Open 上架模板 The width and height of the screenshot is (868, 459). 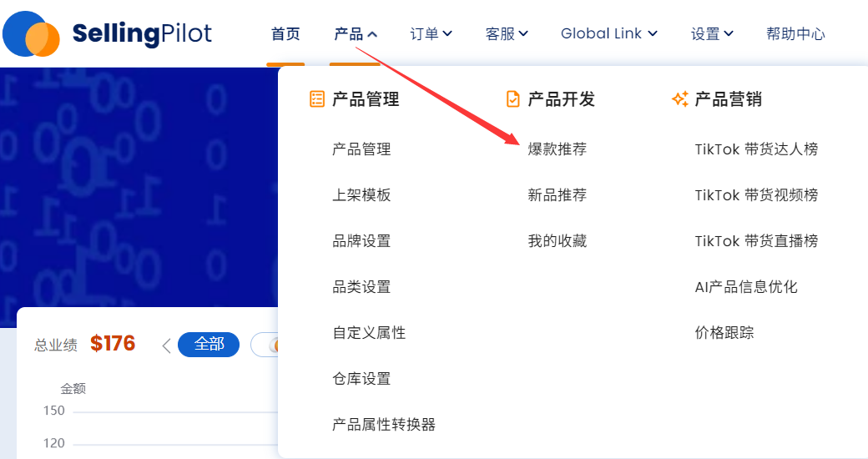(x=361, y=195)
